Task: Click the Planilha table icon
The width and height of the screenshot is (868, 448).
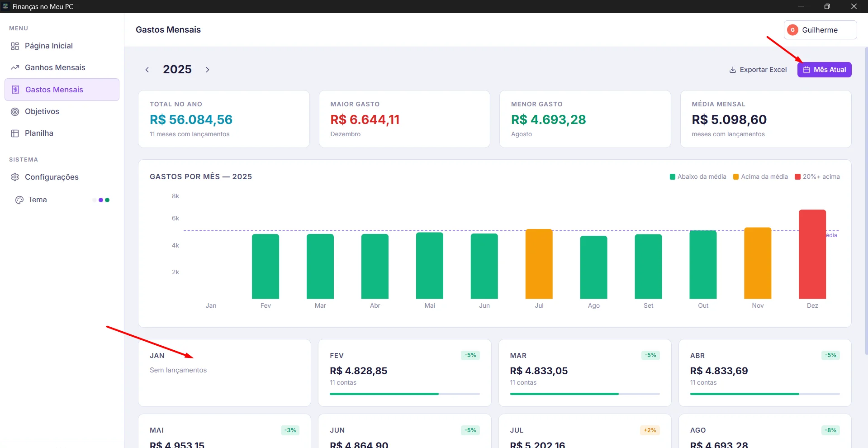Action: click(x=15, y=133)
